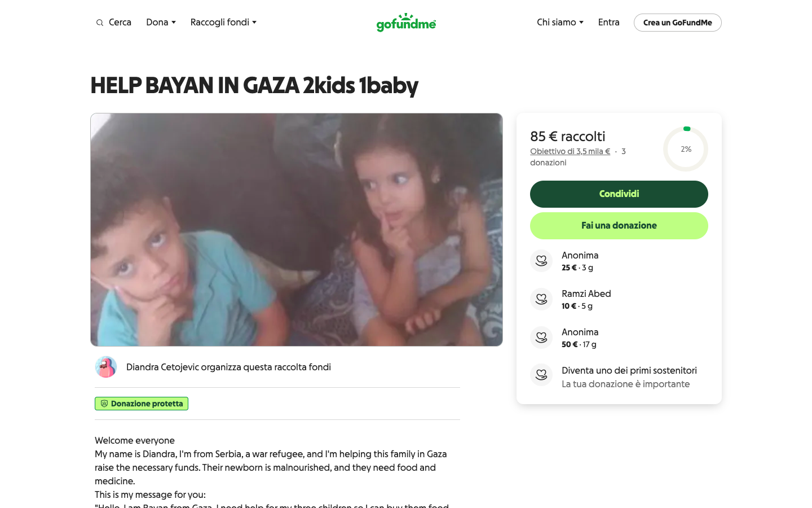Click shield icon in Donazione protetta badge
Screen dimensions: 812x508
[x=104, y=404]
